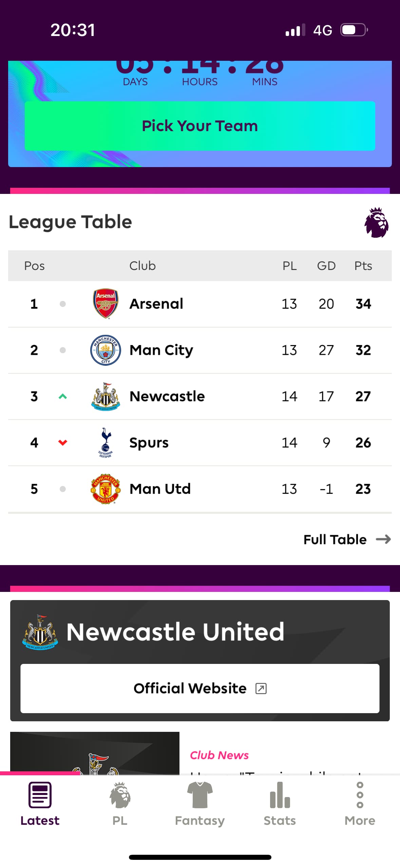Tap the arrow next to Full Table
Image resolution: width=400 pixels, height=868 pixels.
click(x=383, y=539)
